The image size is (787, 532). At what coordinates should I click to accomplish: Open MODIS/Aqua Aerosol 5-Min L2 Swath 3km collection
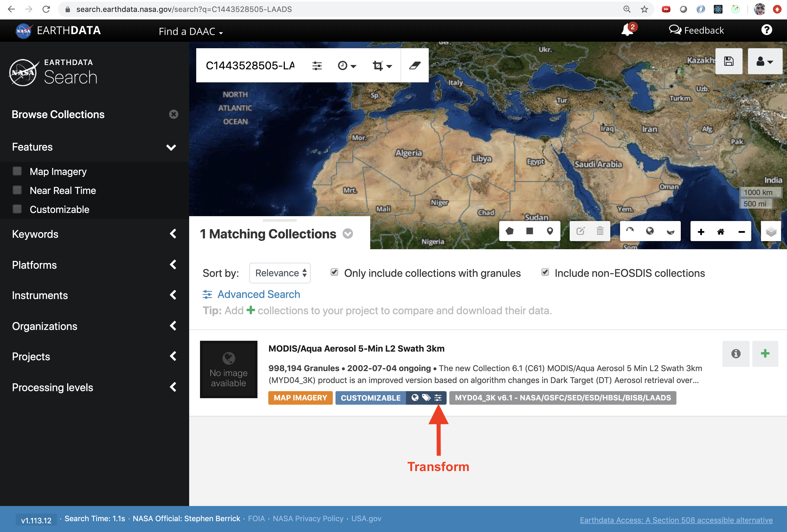[x=356, y=348]
